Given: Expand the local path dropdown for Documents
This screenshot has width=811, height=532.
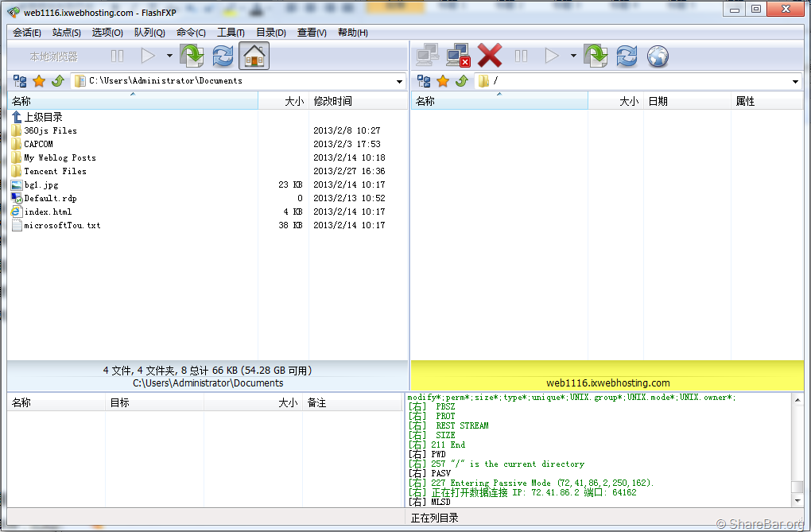Looking at the screenshot, I should [x=399, y=81].
